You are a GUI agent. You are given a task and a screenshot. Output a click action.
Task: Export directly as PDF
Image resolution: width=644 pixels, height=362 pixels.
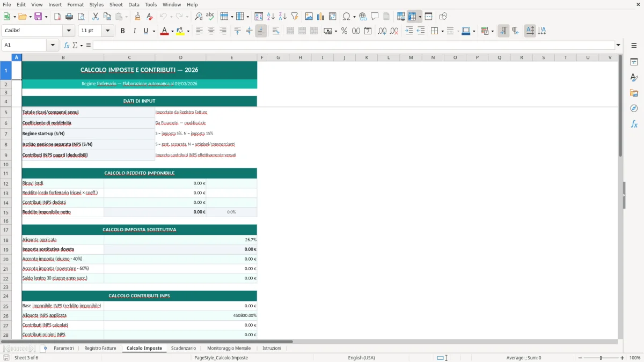pos(57,17)
